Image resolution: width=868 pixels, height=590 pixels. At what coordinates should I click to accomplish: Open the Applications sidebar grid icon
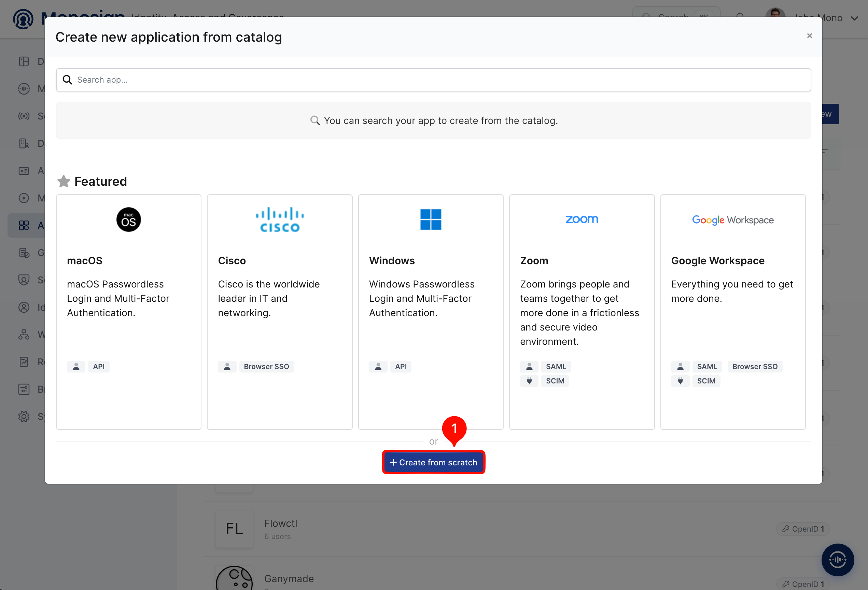pos(24,225)
